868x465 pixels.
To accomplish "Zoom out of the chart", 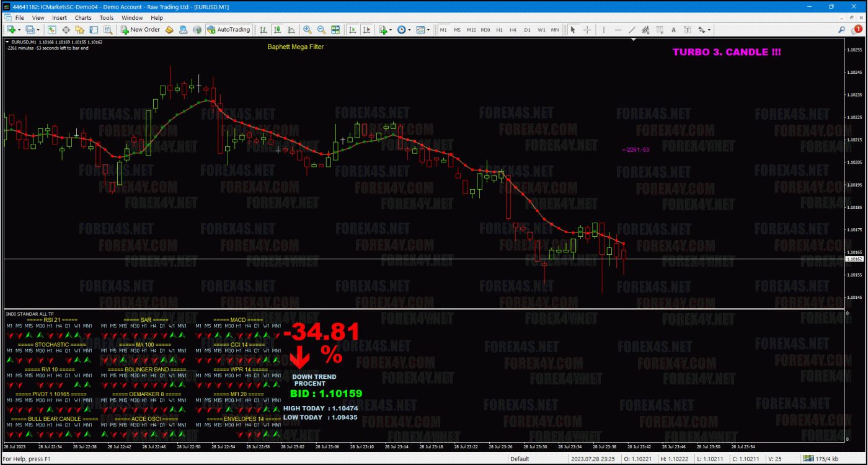I will coord(321,30).
